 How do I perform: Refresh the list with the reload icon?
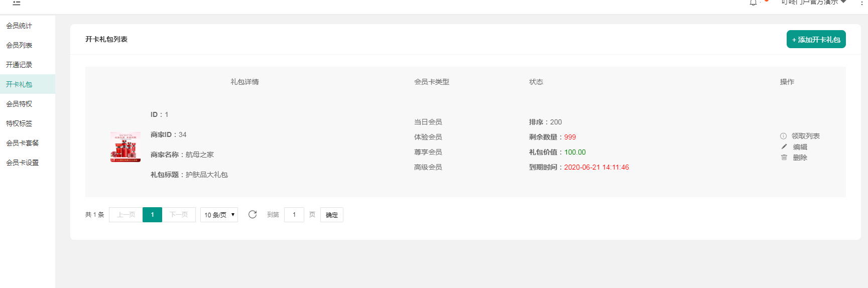point(253,215)
